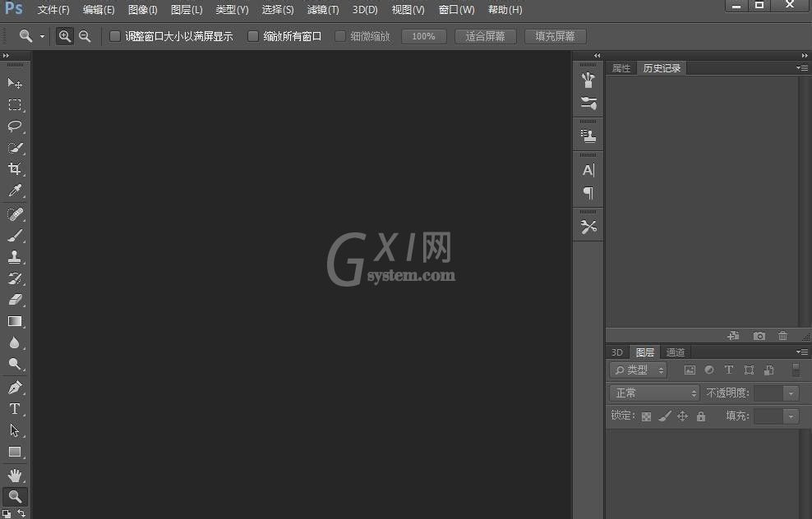Click create new snapshot camera icon
812x519 pixels.
pyautogui.click(x=759, y=336)
